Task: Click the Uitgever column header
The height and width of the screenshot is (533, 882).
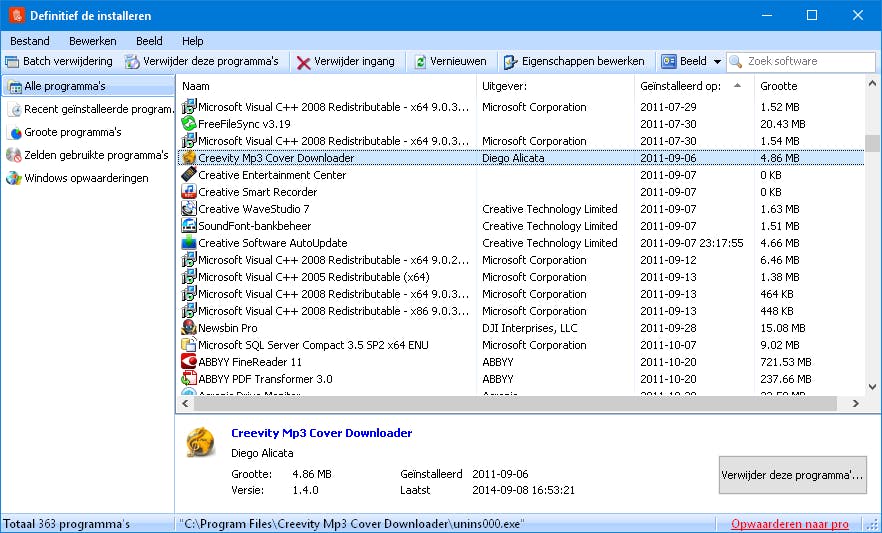Action: [x=504, y=86]
